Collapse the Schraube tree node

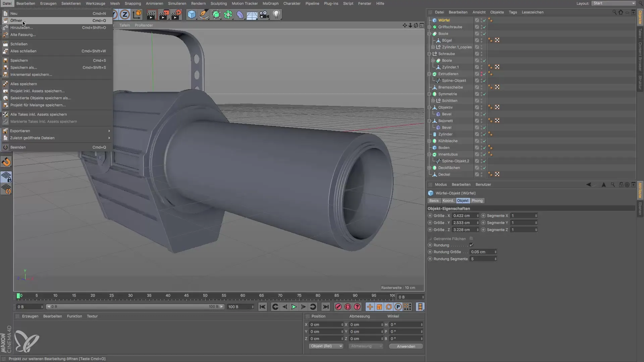[x=429, y=54]
